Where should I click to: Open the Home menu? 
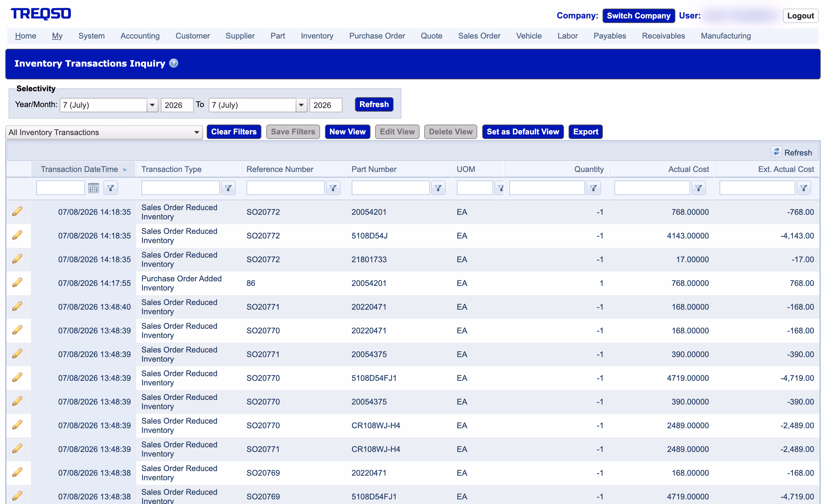[25, 36]
